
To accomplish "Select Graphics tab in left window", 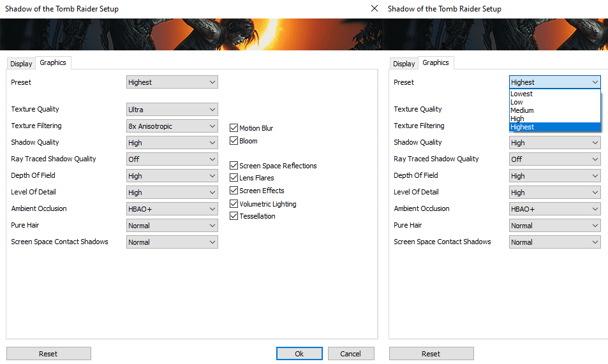I will pyautogui.click(x=53, y=62).
